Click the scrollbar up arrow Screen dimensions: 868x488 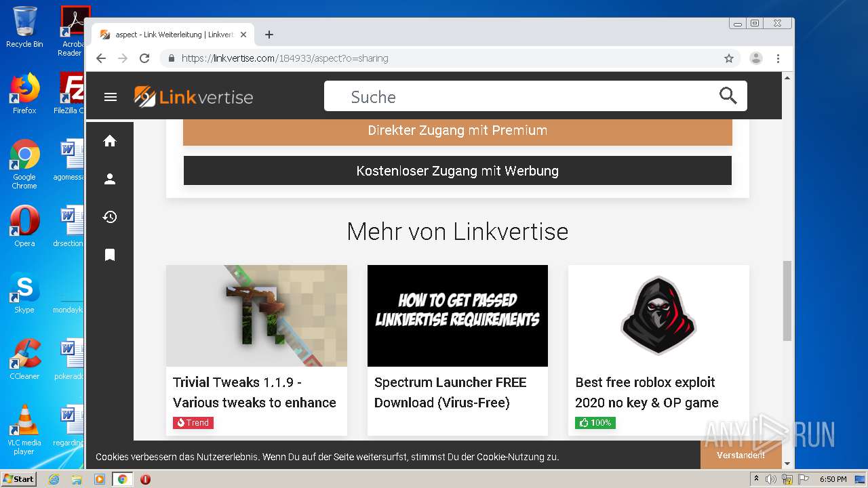787,78
